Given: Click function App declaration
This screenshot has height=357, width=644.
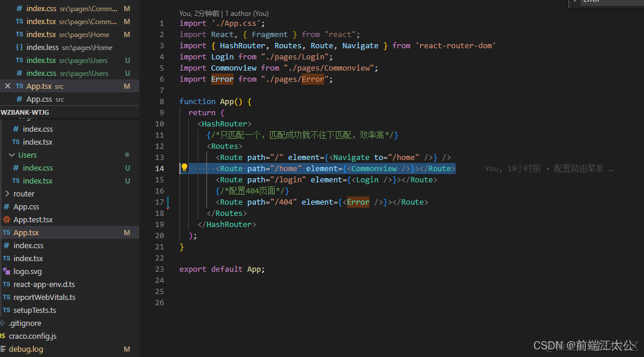Looking at the screenshot, I should click(x=215, y=102).
